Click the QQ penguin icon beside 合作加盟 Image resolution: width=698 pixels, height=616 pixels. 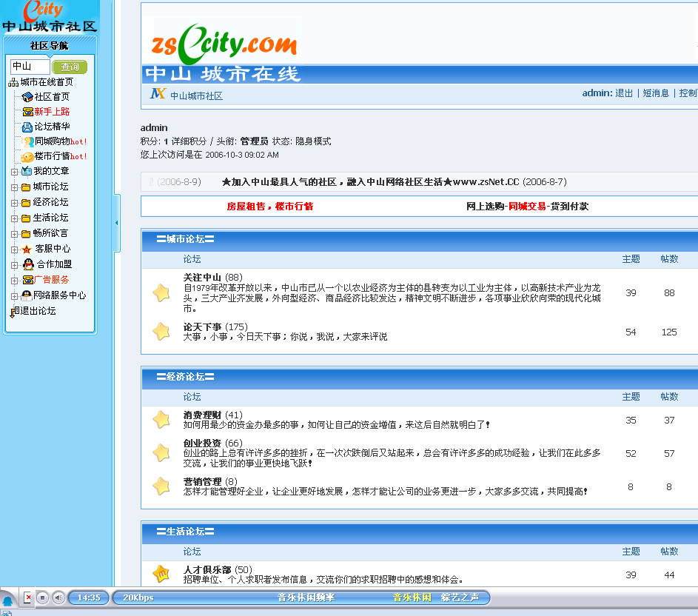[x=27, y=264]
